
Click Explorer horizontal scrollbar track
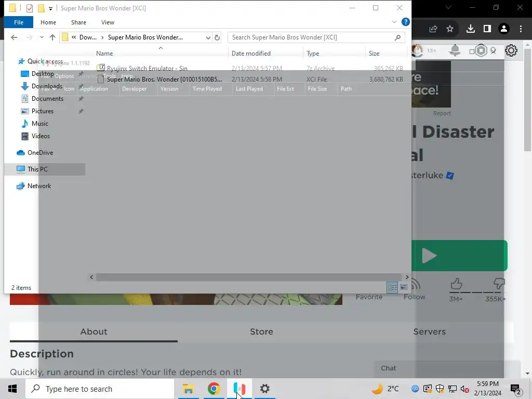tap(249, 277)
